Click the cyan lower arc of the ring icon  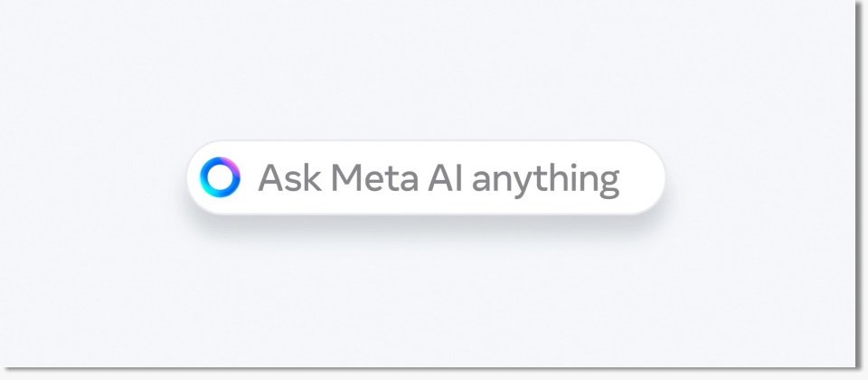point(213,192)
